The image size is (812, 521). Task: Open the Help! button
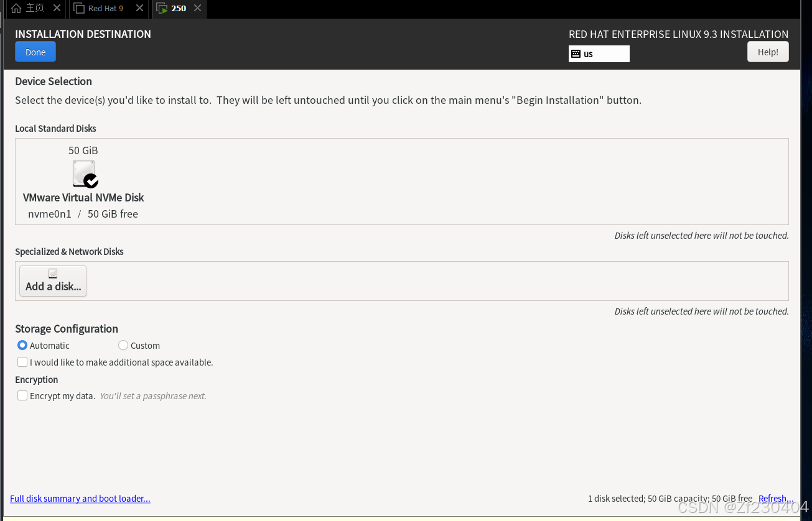point(768,52)
